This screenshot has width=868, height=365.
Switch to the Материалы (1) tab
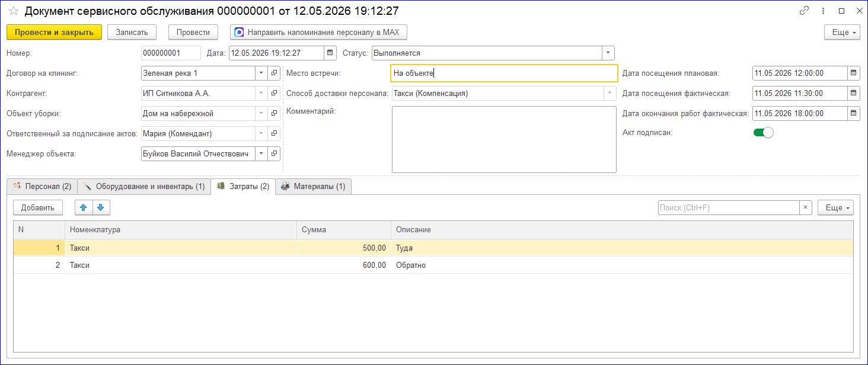[314, 186]
